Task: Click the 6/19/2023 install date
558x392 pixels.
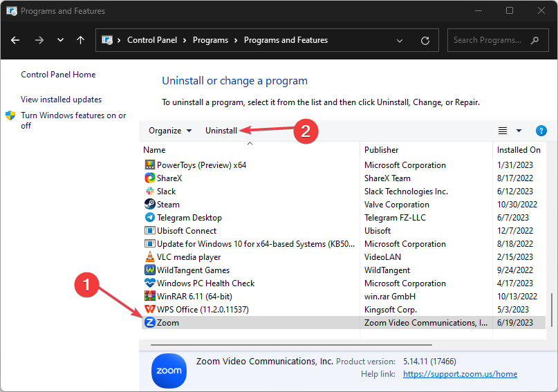Action: point(514,323)
